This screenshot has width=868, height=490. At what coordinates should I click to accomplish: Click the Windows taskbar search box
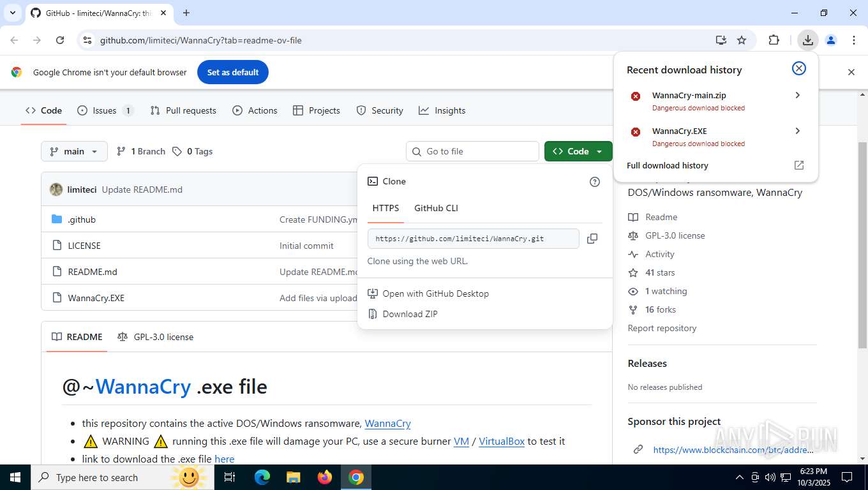click(123, 477)
